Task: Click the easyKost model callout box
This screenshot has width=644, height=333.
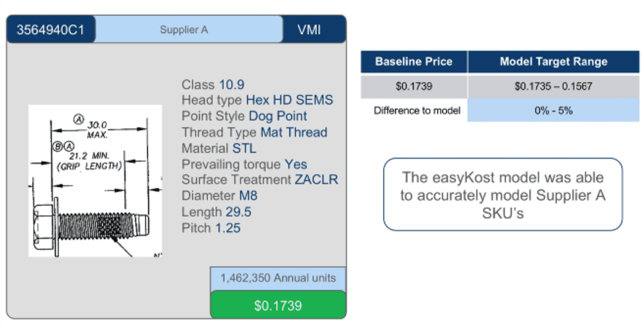Action: point(503,194)
